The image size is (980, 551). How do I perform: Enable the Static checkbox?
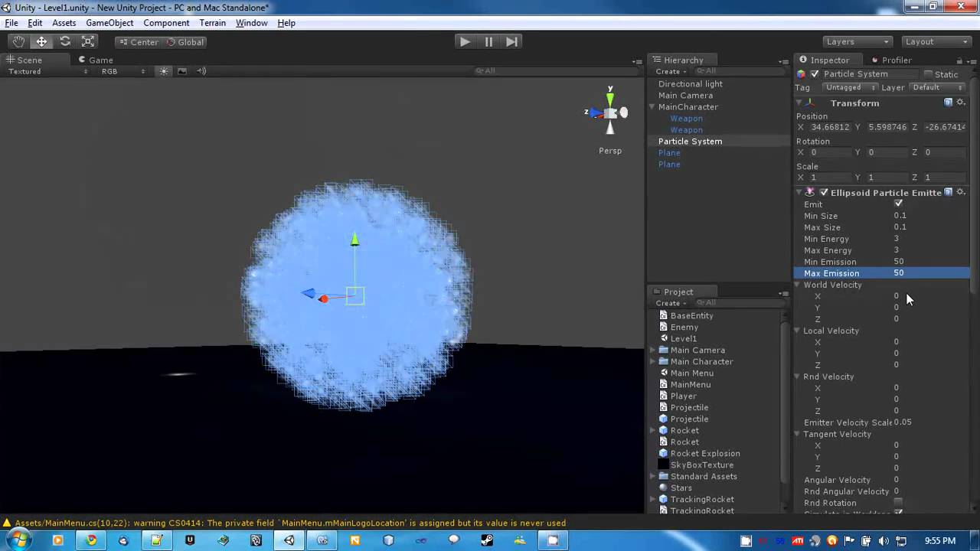point(928,74)
